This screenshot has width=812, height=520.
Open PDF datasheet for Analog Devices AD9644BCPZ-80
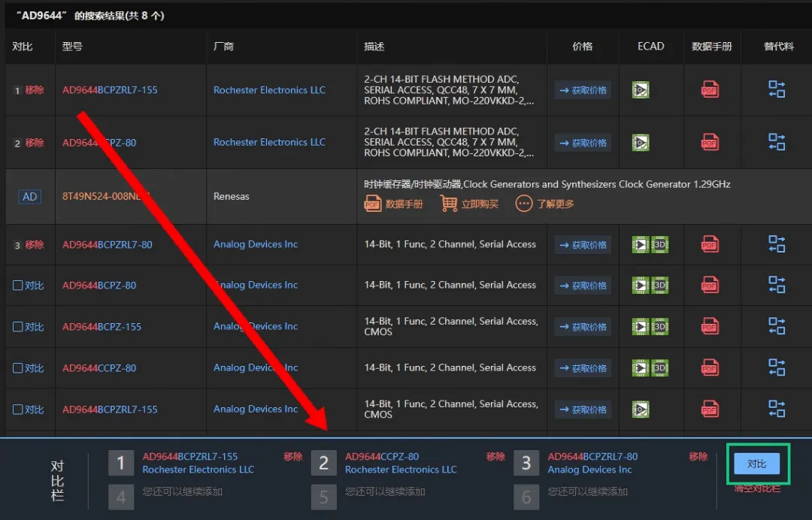tap(710, 285)
